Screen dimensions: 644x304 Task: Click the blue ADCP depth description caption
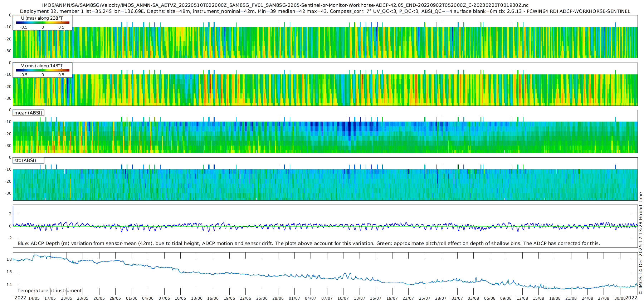(308, 244)
